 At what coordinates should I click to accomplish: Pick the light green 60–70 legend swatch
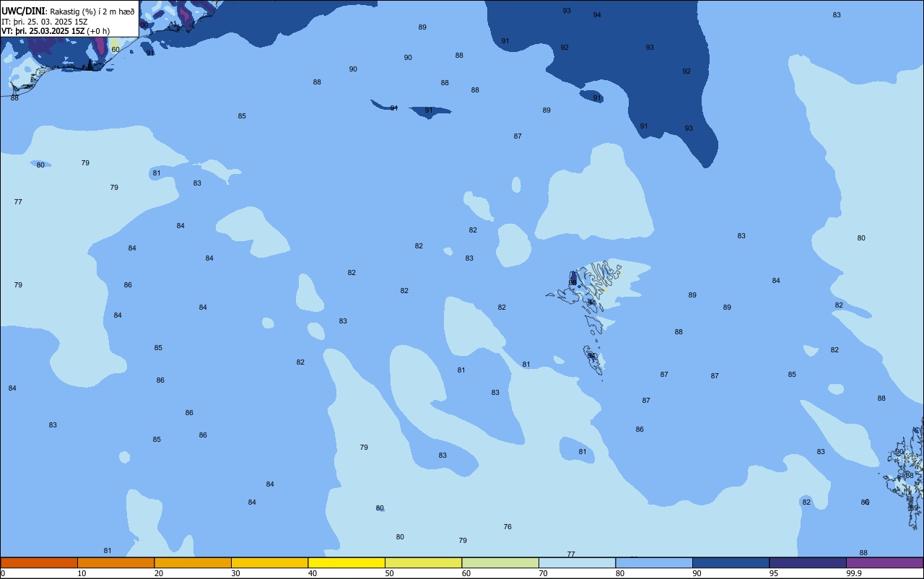pyautogui.click(x=500, y=562)
